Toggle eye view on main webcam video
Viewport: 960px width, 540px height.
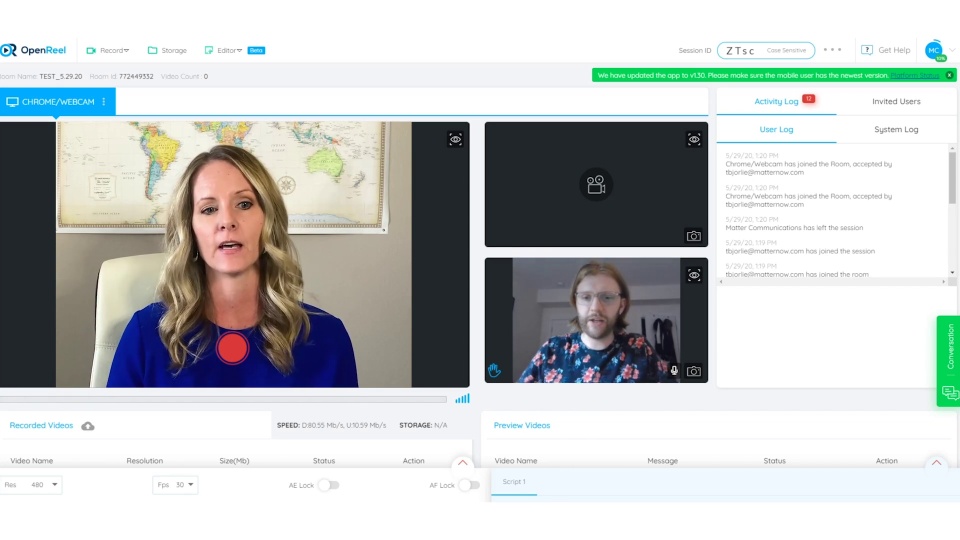(x=456, y=140)
